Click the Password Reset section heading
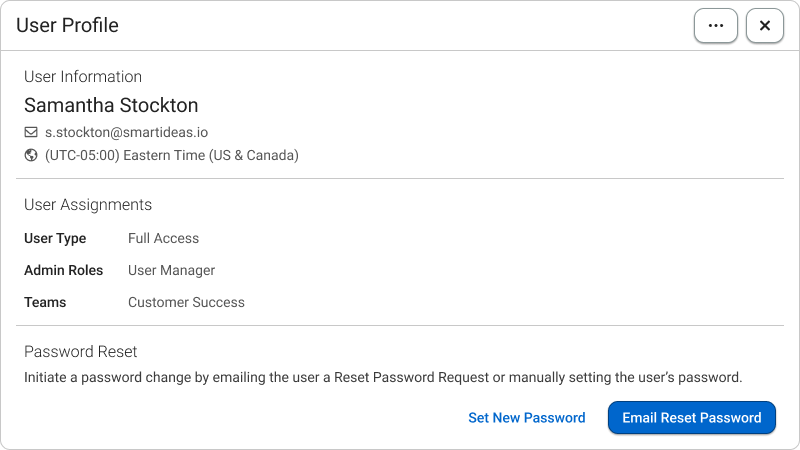This screenshot has width=800, height=450. 81,352
